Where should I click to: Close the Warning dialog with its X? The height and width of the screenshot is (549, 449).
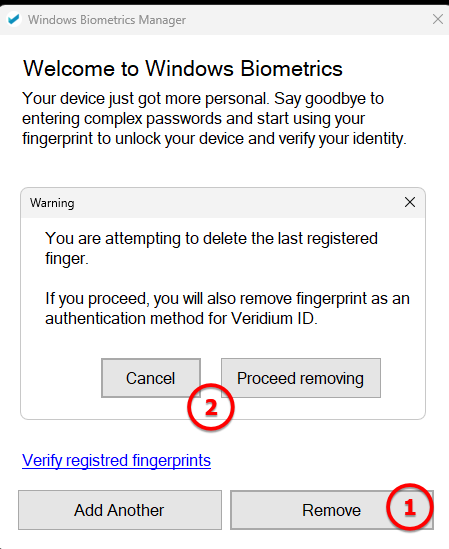coord(410,202)
